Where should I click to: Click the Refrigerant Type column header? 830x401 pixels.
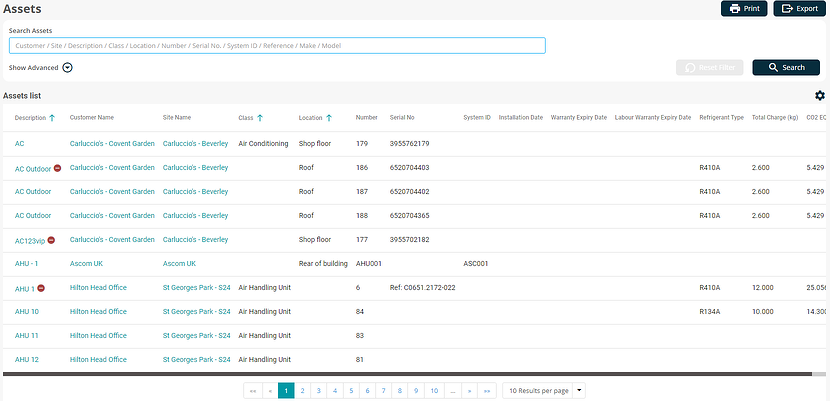pyautogui.click(x=721, y=117)
